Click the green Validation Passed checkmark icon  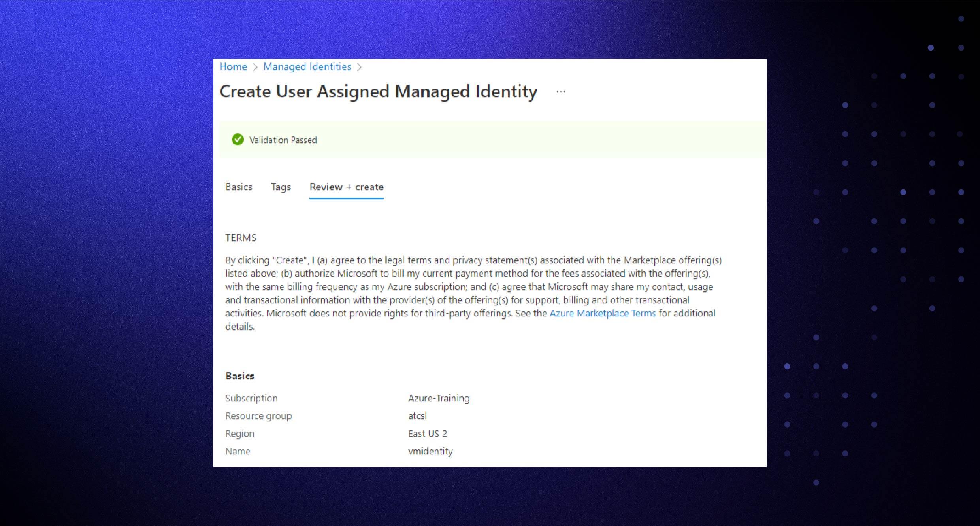pyautogui.click(x=237, y=140)
